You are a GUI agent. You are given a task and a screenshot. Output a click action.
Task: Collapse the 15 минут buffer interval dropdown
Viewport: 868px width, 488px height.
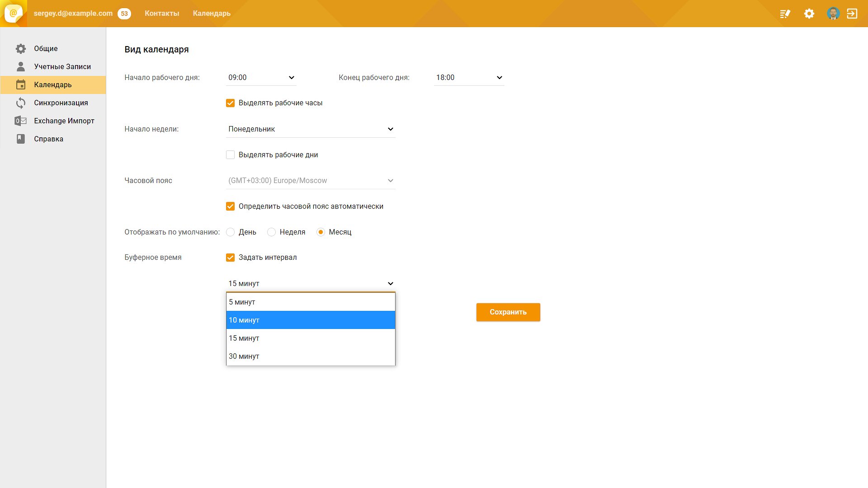pos(311,284)
